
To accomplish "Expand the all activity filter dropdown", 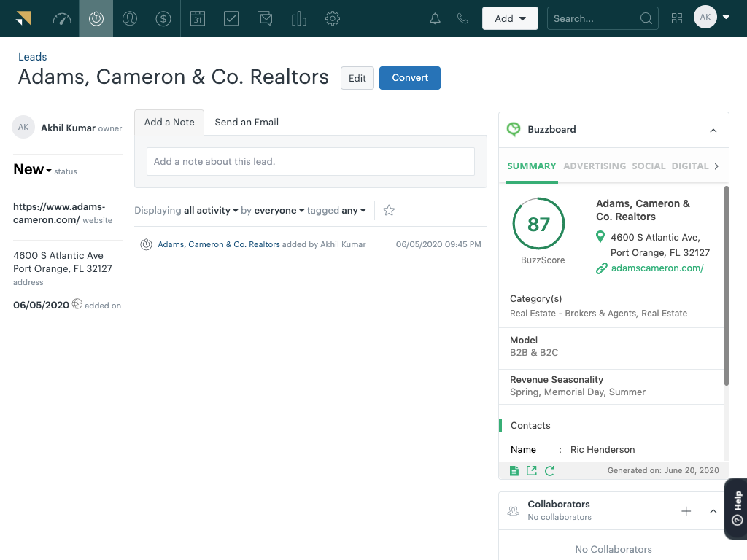I will tap(211, 211).
